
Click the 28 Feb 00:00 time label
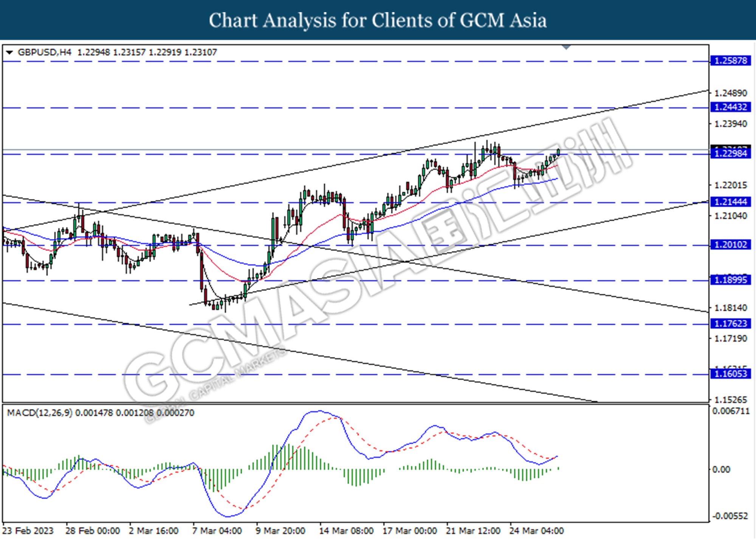click(x=93, y=531)
